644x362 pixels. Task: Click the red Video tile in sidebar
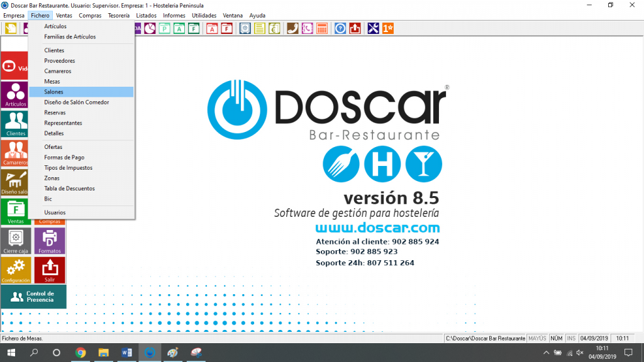[x=15, y=65]
